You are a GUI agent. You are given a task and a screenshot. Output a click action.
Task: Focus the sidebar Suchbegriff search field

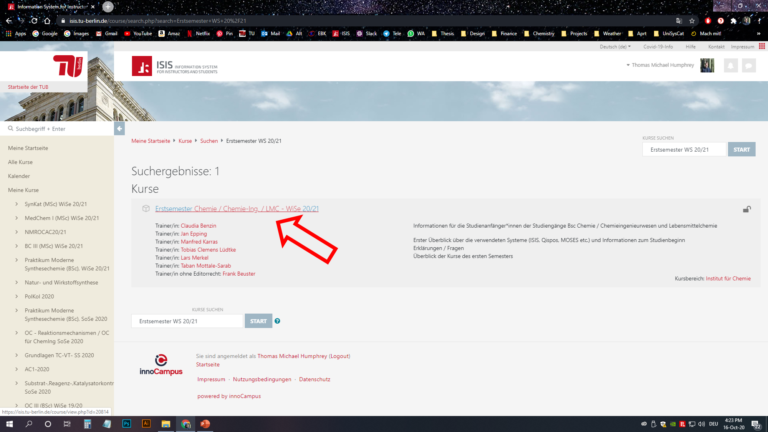click(x=57, y=129)
